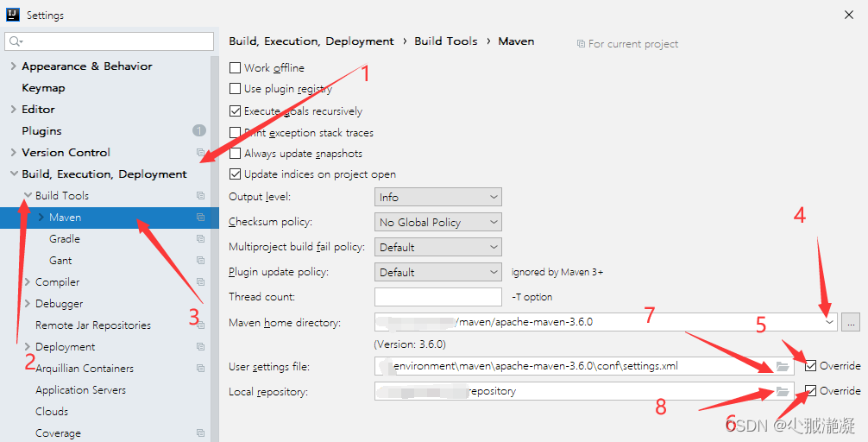Select Gradle in the settings tree

(64, 239)
